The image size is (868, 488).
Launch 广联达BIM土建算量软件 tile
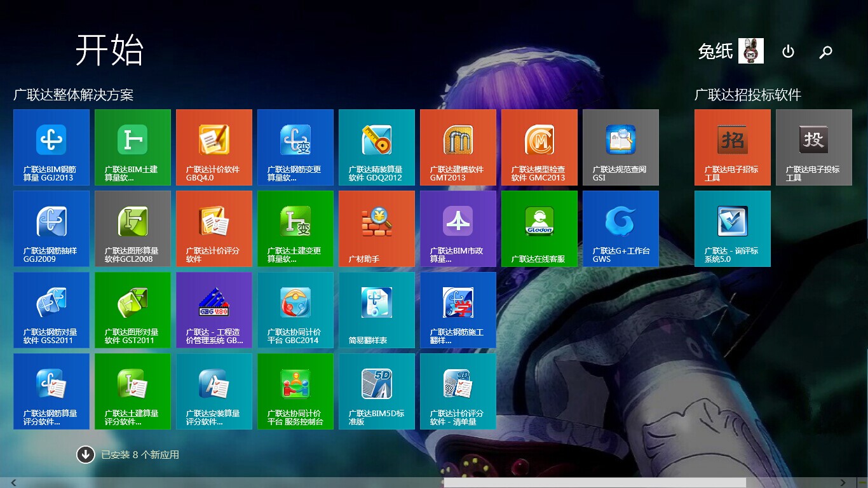[133, 147]
